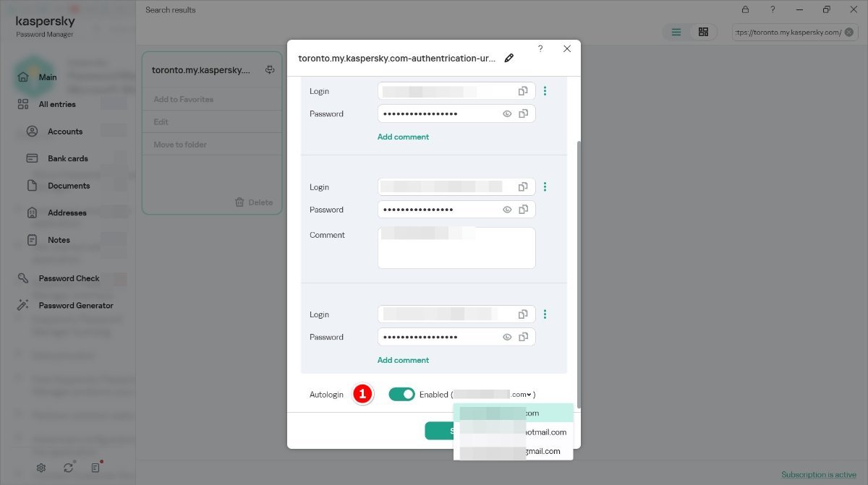This screenshot has width=868, height=485.
Task: Open three-dot menu of account with Comment
Action: click(545, 186)
